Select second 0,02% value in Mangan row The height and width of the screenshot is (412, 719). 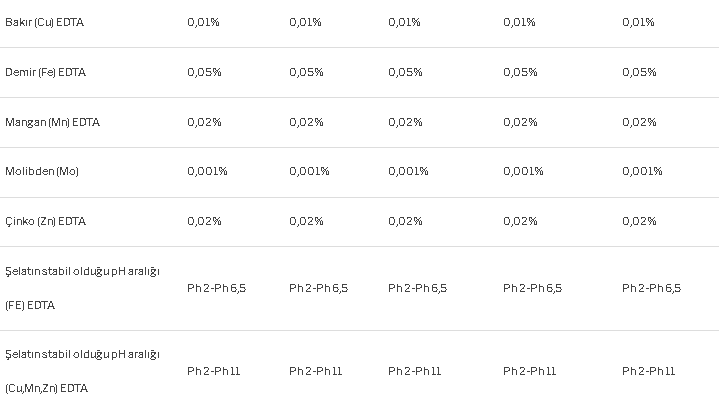[x=306, y=122]
